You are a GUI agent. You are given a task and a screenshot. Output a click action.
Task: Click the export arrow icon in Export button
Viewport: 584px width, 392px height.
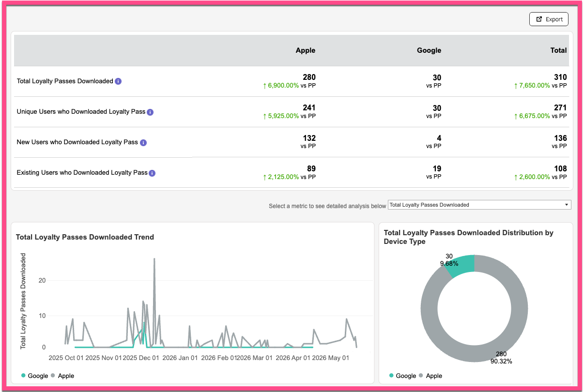coord(539,19)
